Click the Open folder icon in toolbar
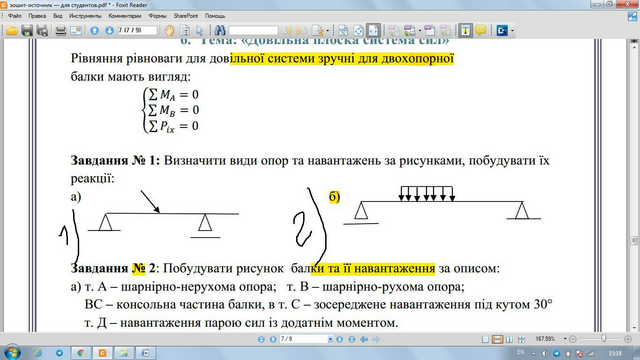640x360 pixels. pyautogui.click(x=12, y=31)
